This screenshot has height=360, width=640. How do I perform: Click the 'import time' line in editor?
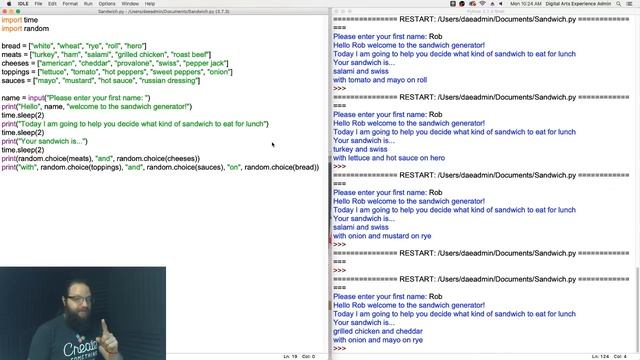[20, 20]
